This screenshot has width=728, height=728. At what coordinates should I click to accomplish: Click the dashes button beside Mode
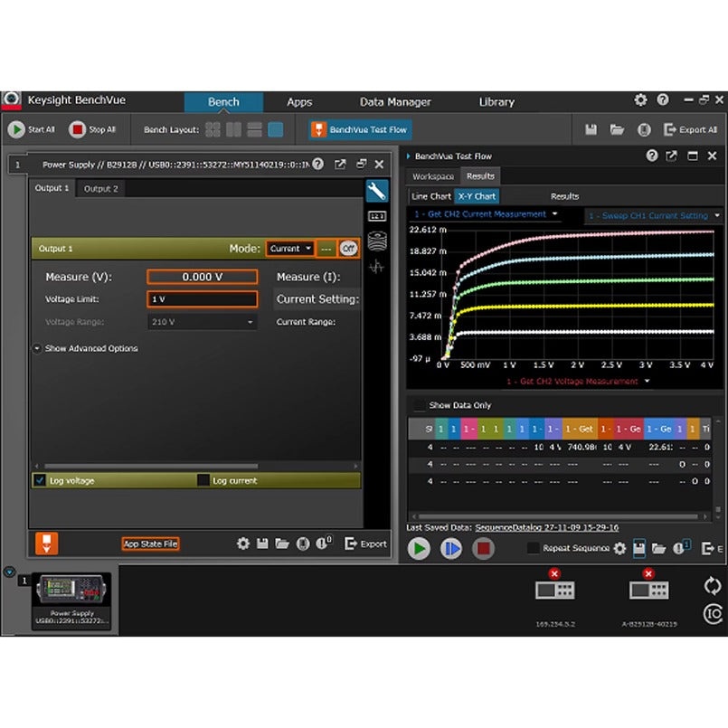pos(326,249)
